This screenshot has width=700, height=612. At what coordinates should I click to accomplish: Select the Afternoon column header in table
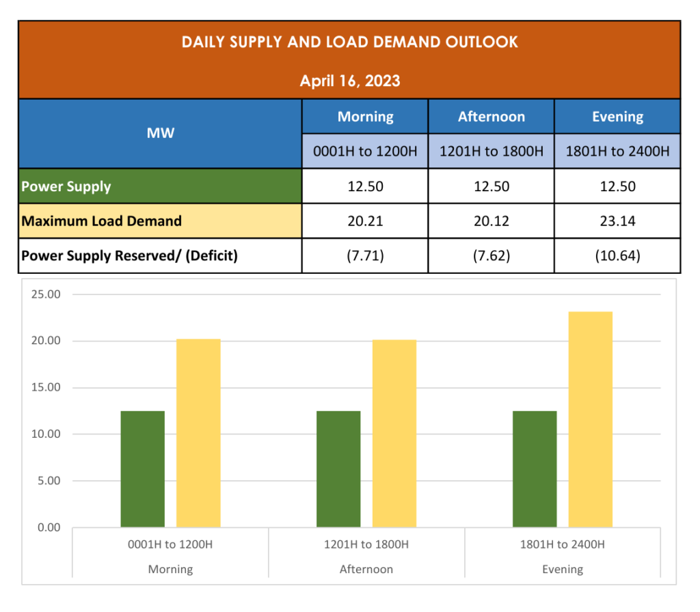click(x=491, y=117)
